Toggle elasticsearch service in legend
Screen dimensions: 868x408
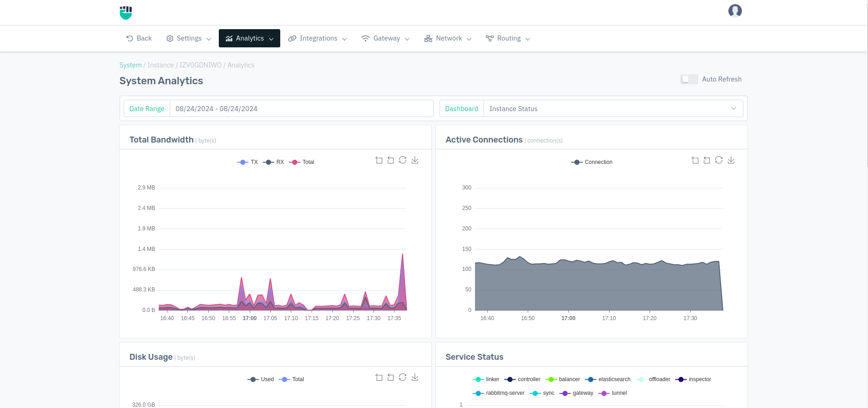tap(608, 379)
